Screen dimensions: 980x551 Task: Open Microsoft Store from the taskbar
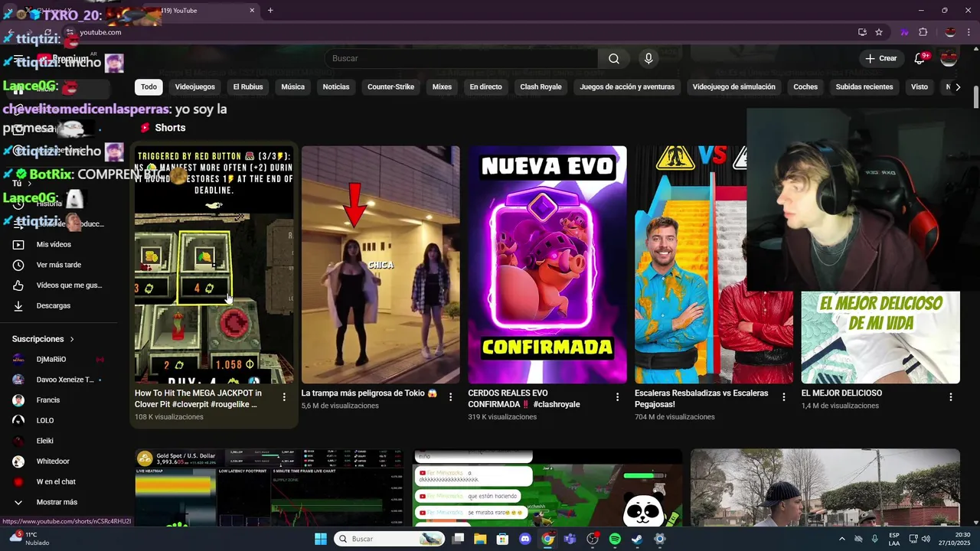pos(502,539)
